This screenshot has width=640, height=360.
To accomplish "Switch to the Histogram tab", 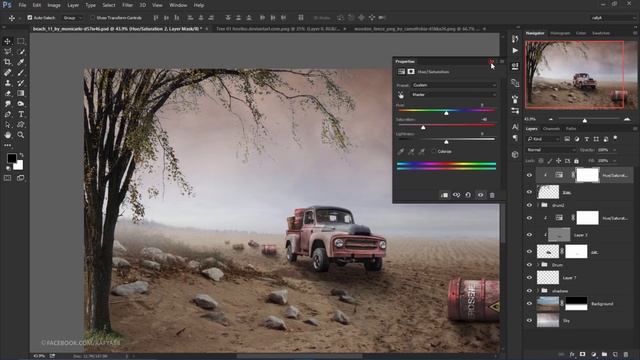I will [560, 33].
